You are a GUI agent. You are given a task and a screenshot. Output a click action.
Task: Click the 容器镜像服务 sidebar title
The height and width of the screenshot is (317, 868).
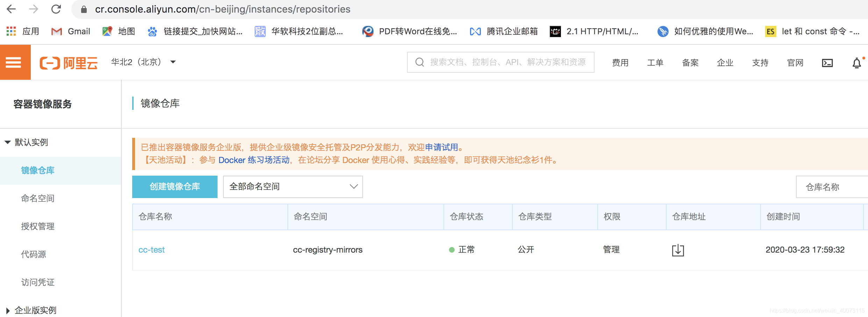(x=43, y=104)
